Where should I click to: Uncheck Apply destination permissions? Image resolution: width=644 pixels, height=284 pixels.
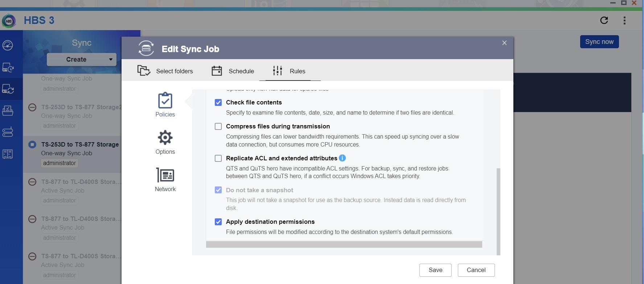click(x=218, y=222)
